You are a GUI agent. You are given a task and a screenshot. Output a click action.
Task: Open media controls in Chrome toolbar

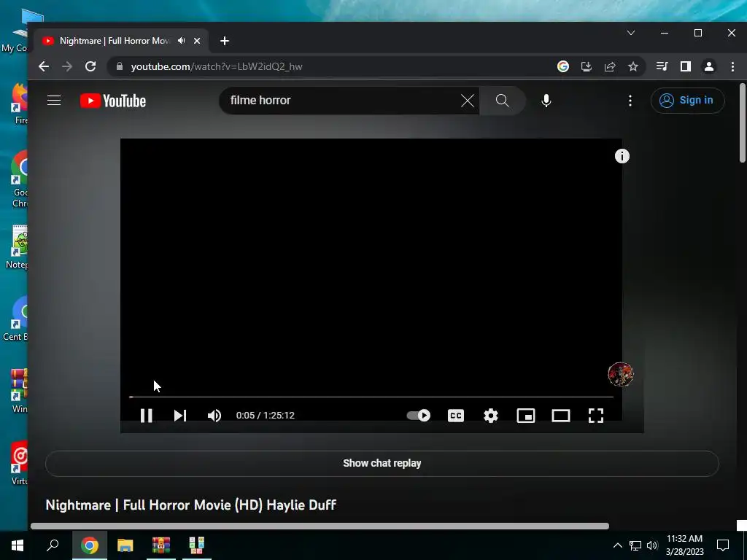click(x=662, y=66)
